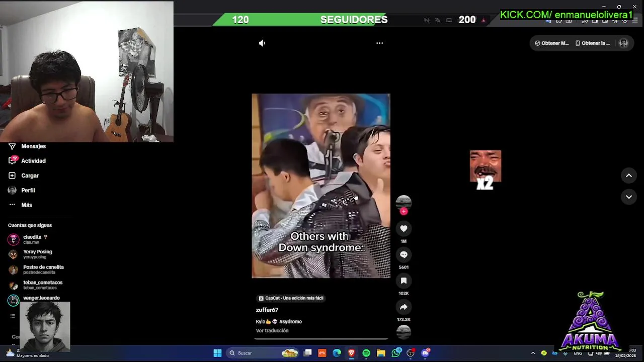Click the #sydrome hashtag

tap(290, 322)
